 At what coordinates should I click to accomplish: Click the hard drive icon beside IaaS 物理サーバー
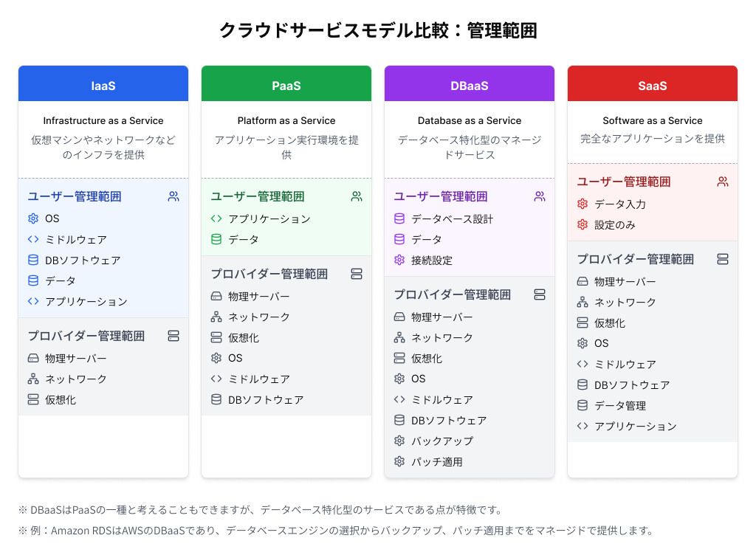coord(32,359)
